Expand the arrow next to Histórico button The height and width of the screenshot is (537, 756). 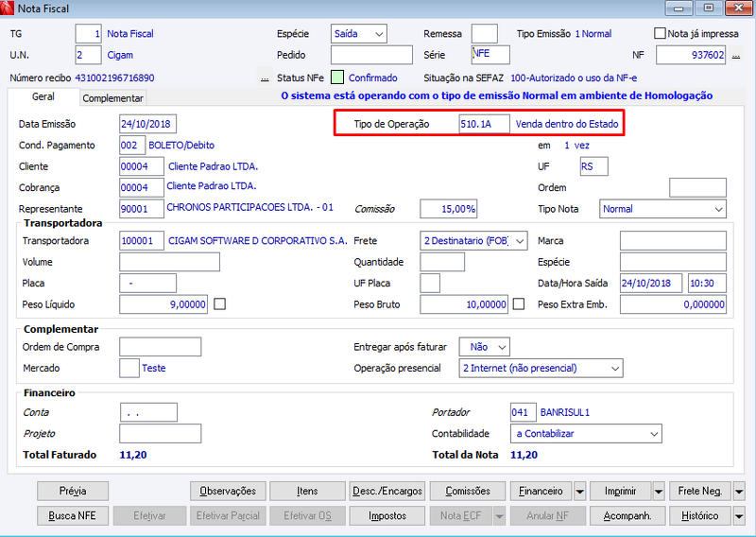point(739,516)
